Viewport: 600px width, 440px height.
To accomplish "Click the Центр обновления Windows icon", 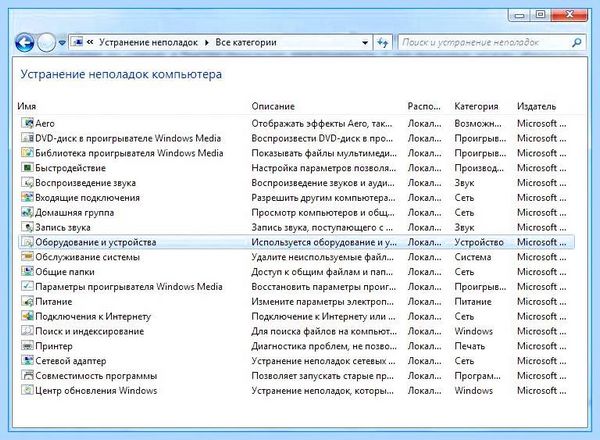I will coord(27,390).
